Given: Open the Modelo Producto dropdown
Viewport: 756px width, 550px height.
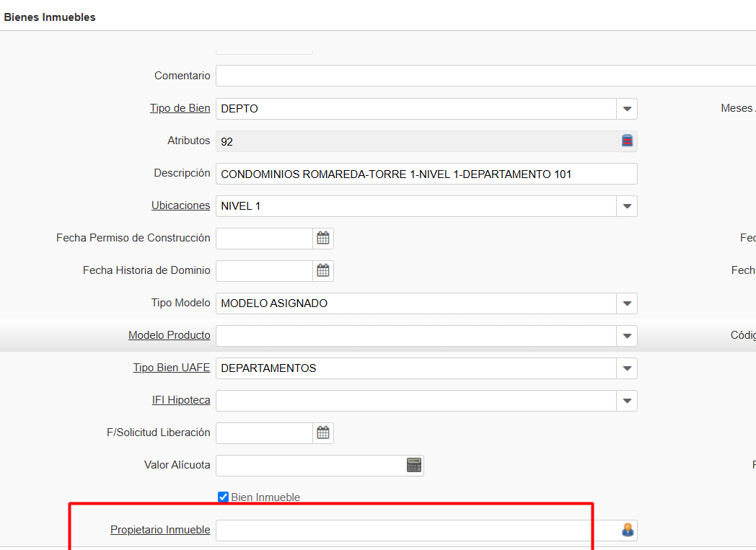Looking at the screenshot, I should tap(627, 336).
